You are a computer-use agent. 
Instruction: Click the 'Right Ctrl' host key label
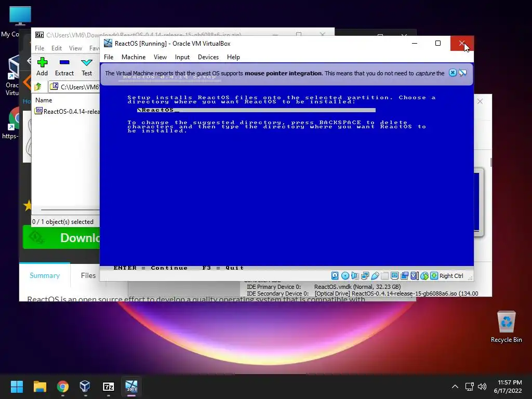(451, 276)
